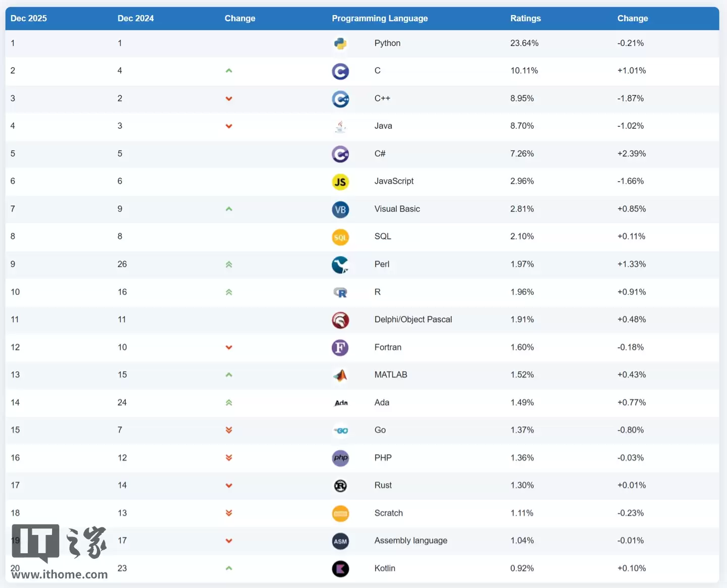The width and height of the screenshot is (727, 588).
Task: Click the Delphi/Object Pascal language name
Action: tap(413, 319)
